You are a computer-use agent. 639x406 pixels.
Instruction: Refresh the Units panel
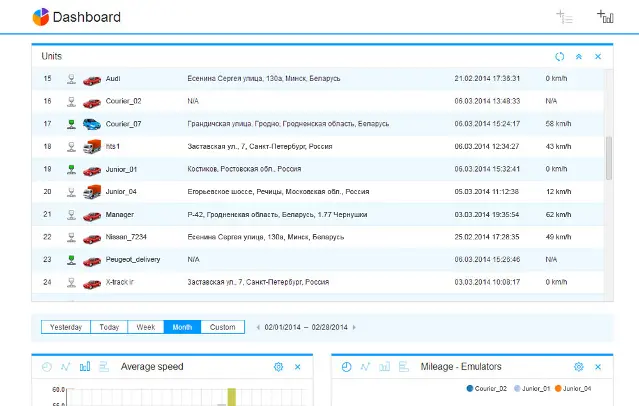coord(560,57)
